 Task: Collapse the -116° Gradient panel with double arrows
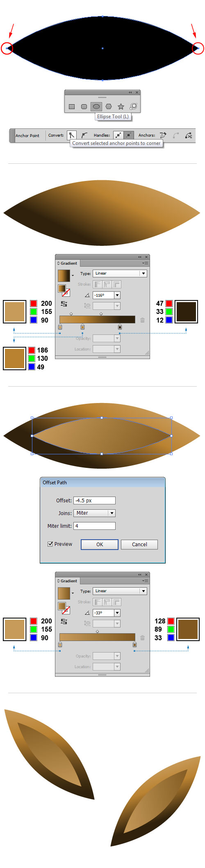[139, 257]
